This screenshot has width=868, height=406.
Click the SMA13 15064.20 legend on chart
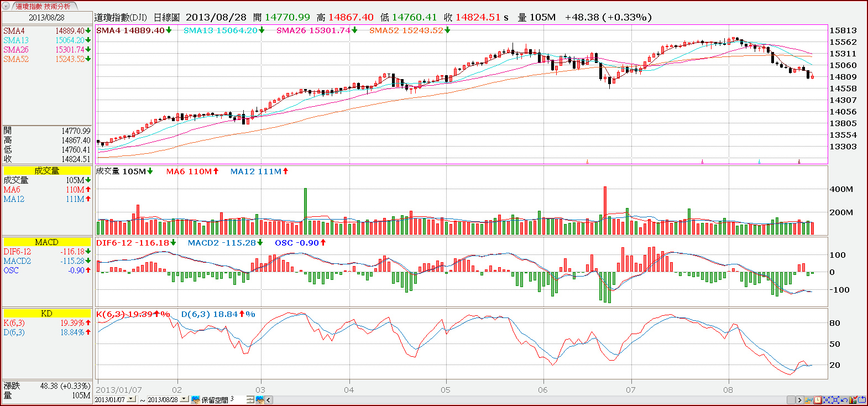pos(224,30)
